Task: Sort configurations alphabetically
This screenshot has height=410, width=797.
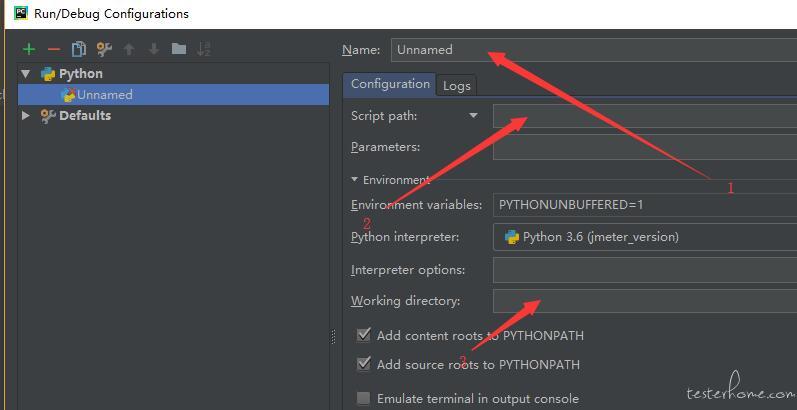Action: [x=204, y=49]
